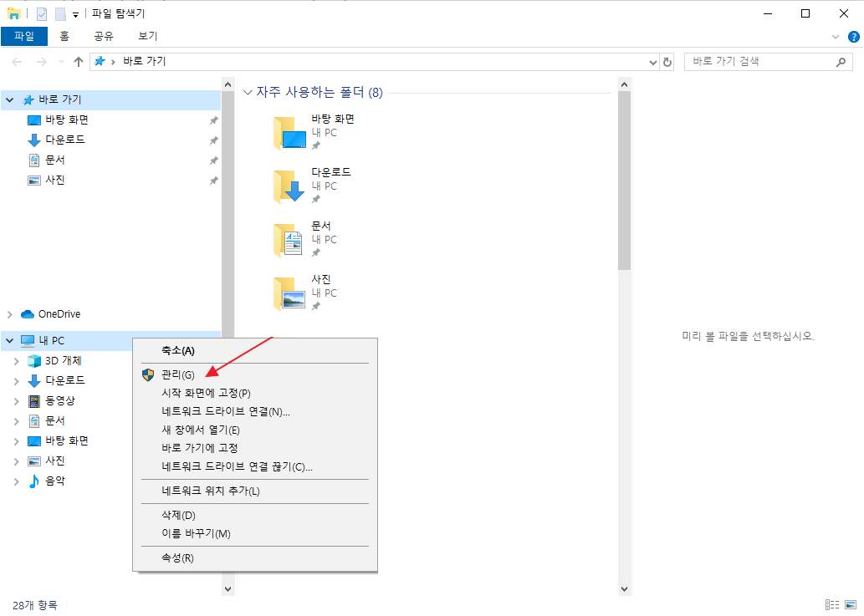The height and width of the screenshot is (616, 864).
Task: Choose 관리(G) in the context menu
Action: click(x=255, y=375)
